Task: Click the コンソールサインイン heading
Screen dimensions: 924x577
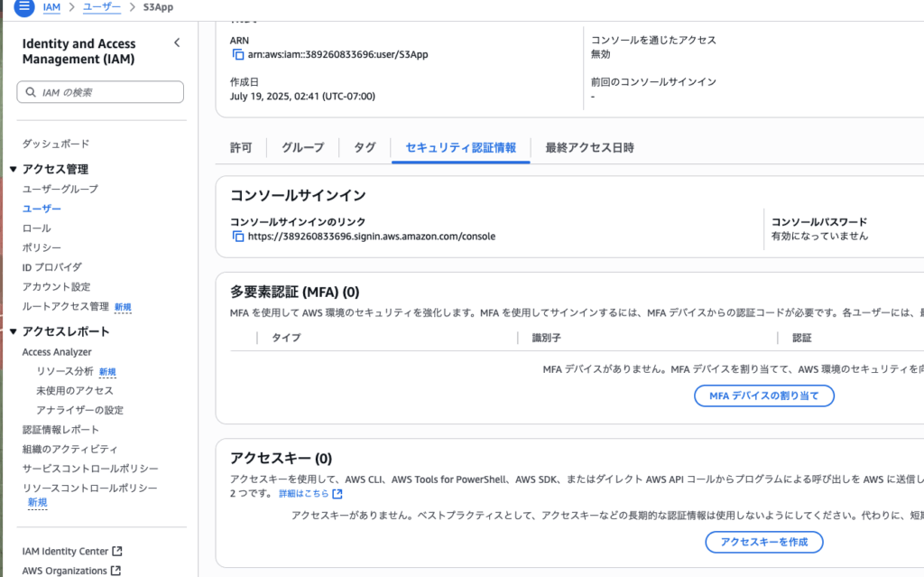Action: [298, 195]
